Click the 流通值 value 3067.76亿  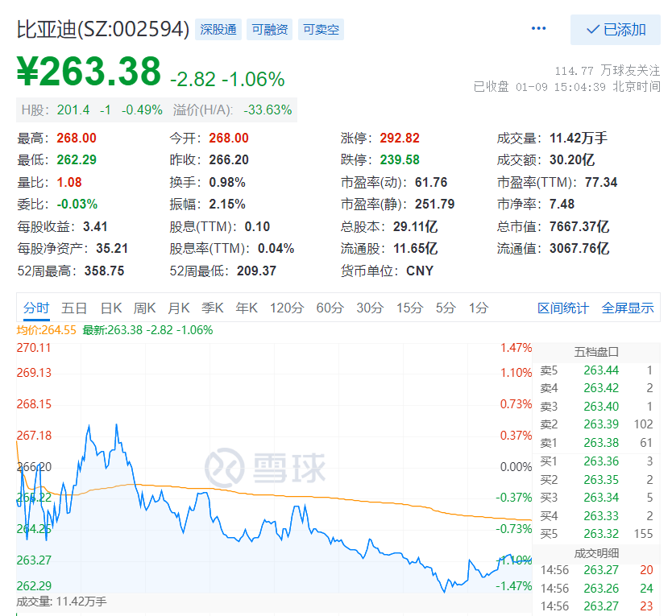pos(579,249)
